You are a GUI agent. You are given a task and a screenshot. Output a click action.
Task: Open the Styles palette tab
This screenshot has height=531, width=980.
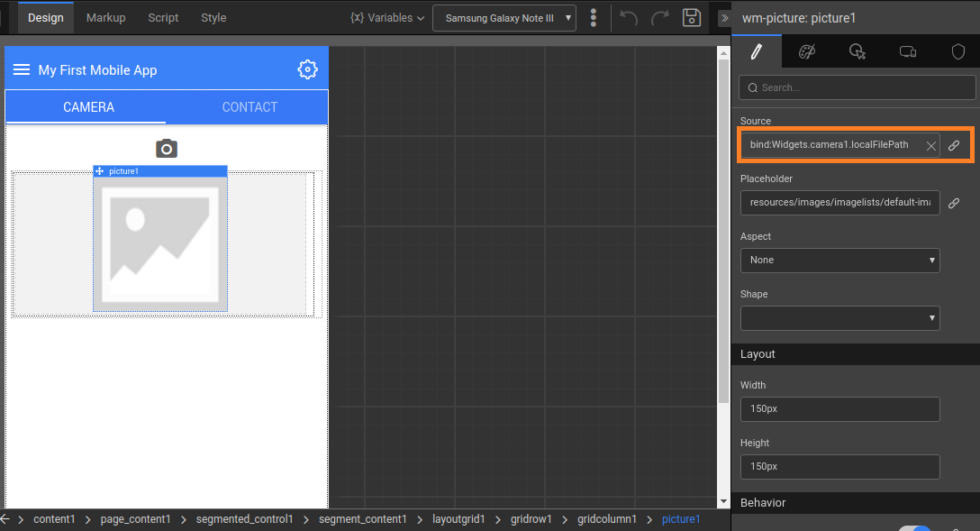point(807,51)
